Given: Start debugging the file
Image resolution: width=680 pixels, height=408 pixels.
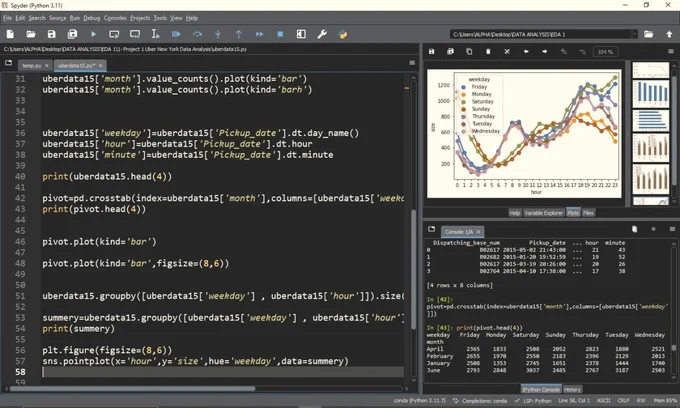Looking at the screenshot, I should [x=176, y=34].
